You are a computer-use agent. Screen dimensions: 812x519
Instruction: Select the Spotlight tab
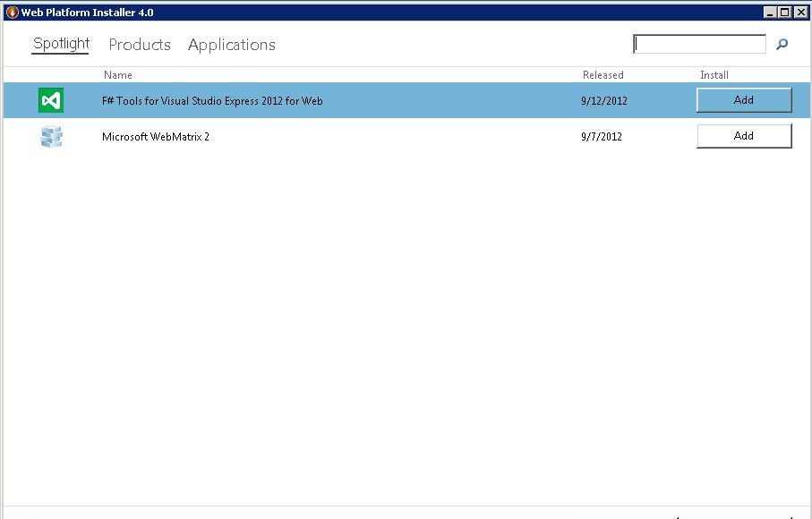click(x=60, y=43)
